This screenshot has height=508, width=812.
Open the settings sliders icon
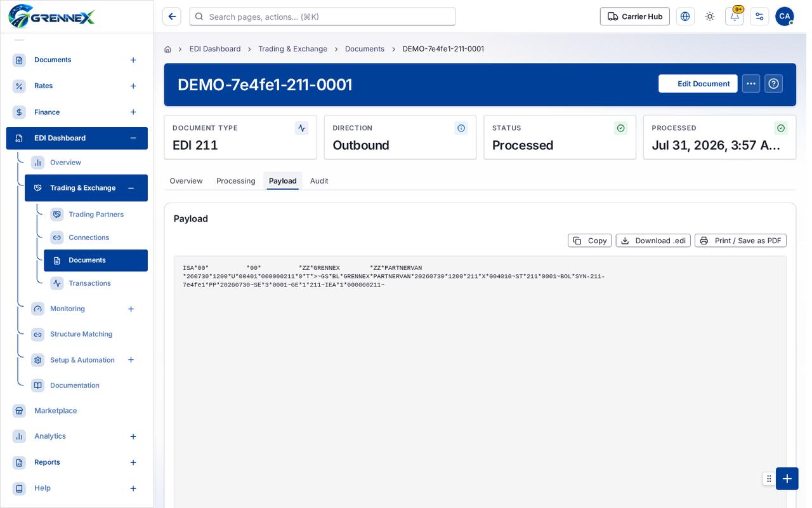tap(759, 17)
